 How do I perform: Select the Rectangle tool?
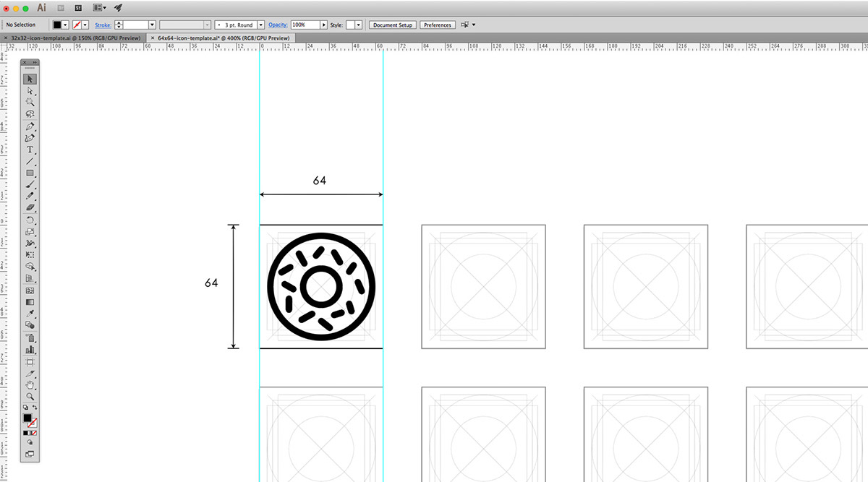30,173
